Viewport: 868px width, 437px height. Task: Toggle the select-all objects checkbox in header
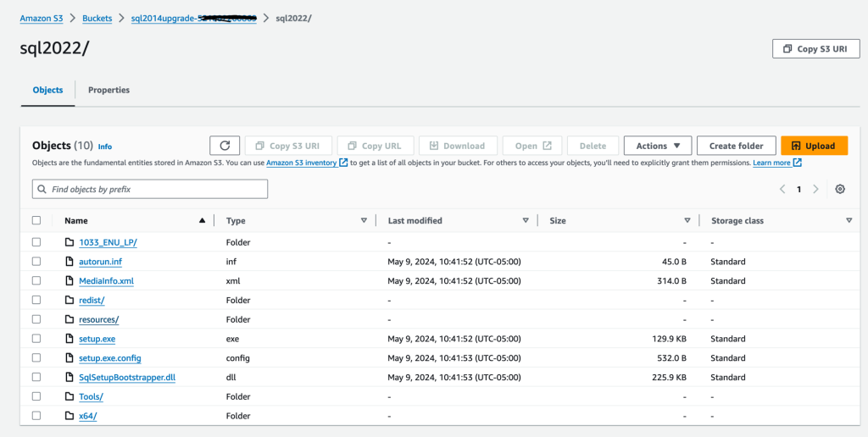[36, 220]
